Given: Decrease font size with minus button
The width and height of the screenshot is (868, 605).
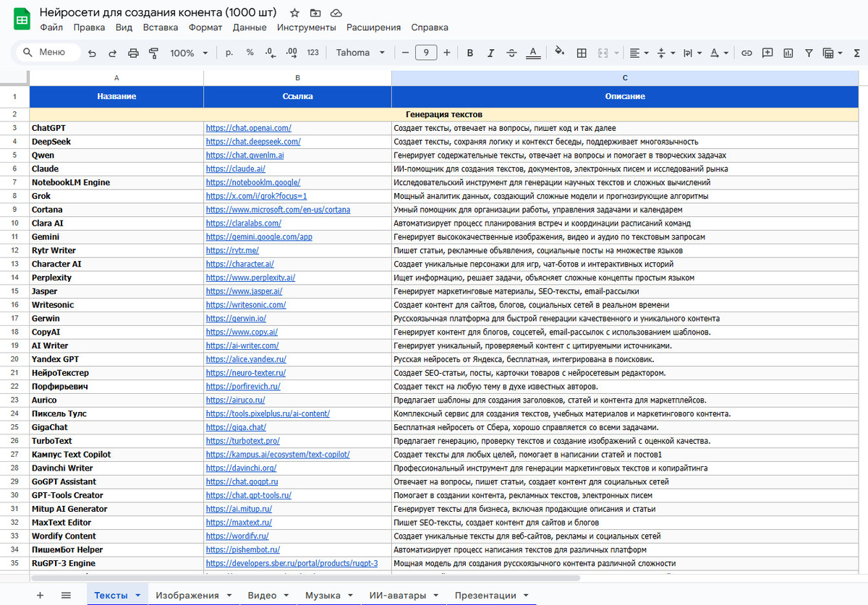Looking at the screenshot, I should [405, 53].
